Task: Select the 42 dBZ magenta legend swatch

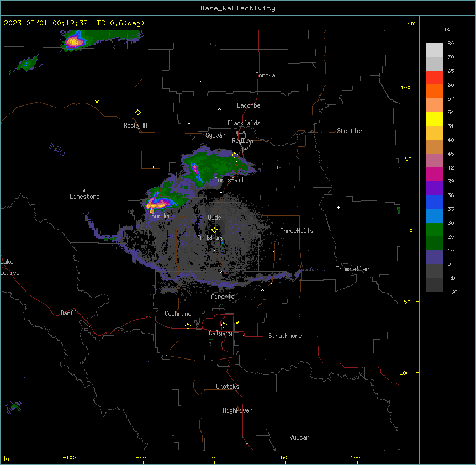Action: (x=434, y=174)
